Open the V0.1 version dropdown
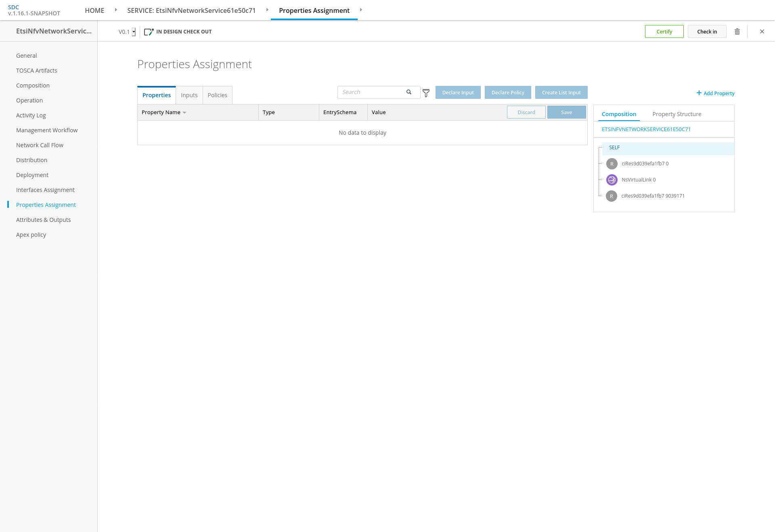 pyautogui.click(x=134, y=32)
